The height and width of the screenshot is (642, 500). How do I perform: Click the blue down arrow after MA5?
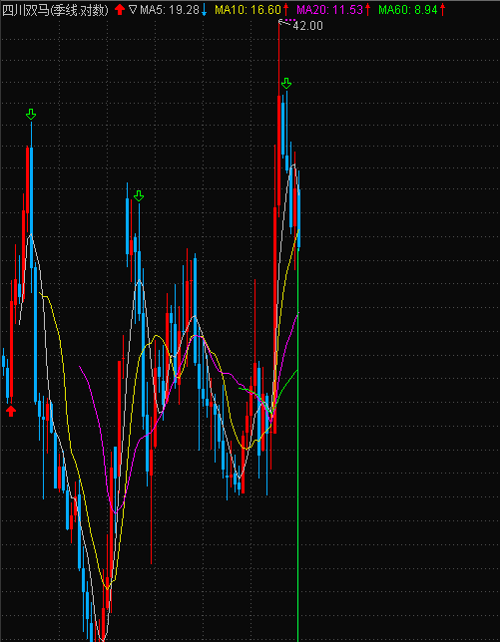204,9
